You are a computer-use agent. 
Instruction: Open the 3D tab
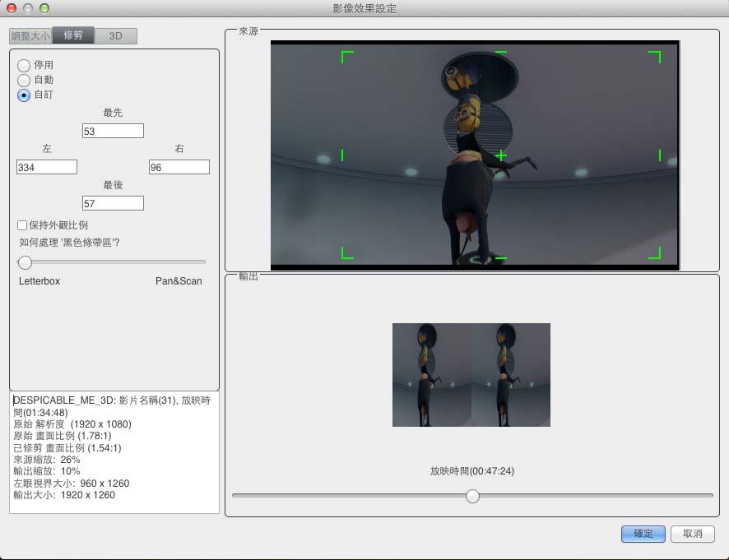point(116,36)
